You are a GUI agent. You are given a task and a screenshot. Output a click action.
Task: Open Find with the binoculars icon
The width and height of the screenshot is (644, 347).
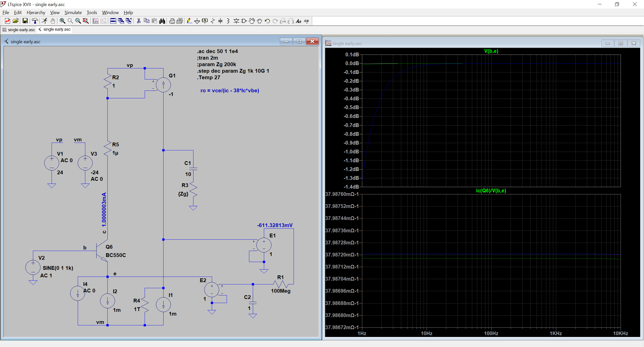(x=162, y=21)
